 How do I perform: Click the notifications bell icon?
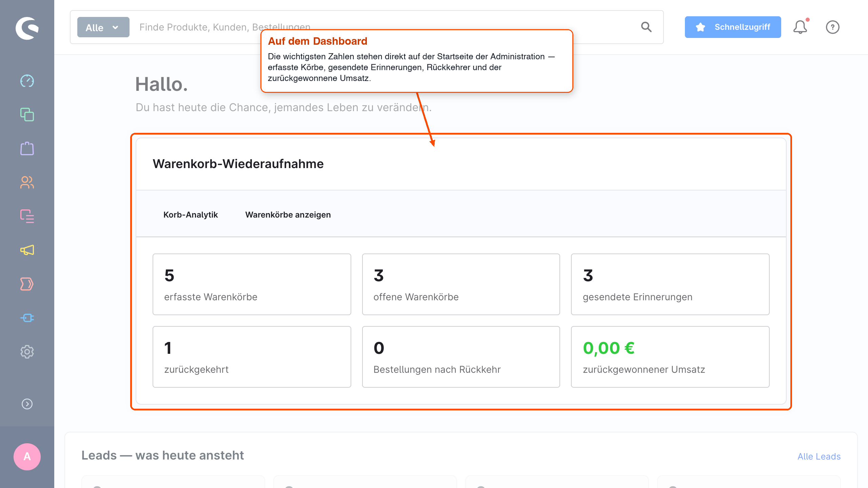pos(800,27)
